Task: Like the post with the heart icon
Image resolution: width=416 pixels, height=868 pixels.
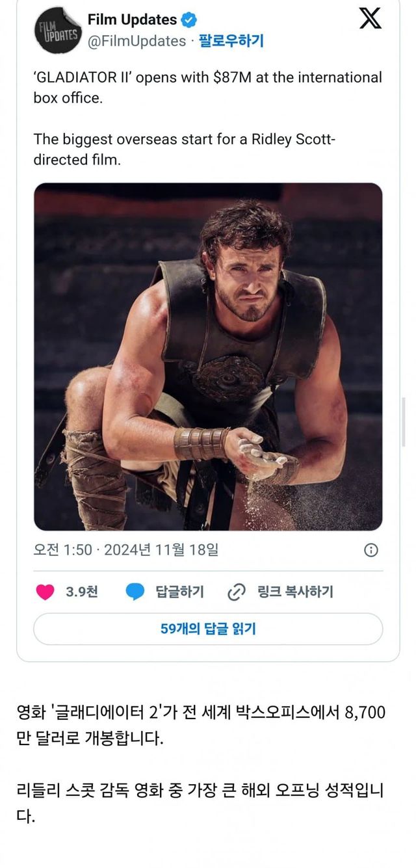Action: point(45,592)
